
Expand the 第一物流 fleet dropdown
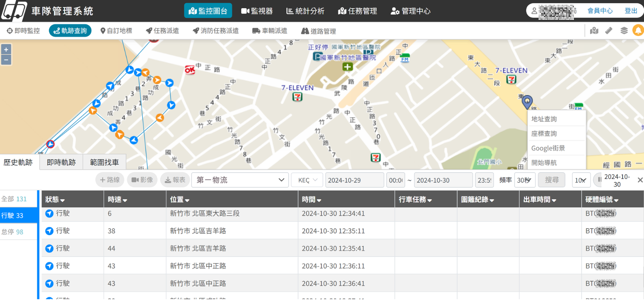240,180
